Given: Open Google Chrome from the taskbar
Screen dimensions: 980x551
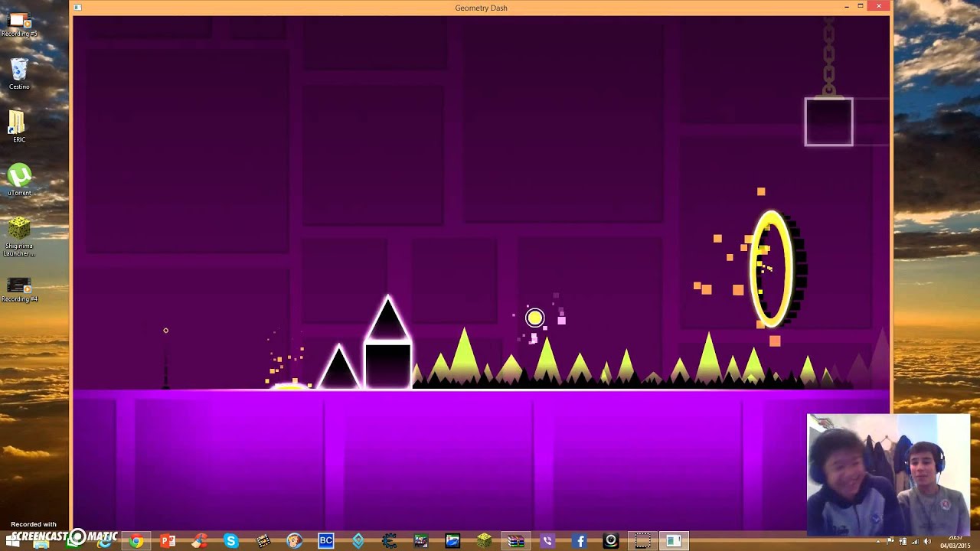Looking at the screenshot, I should tap(136, 541).
